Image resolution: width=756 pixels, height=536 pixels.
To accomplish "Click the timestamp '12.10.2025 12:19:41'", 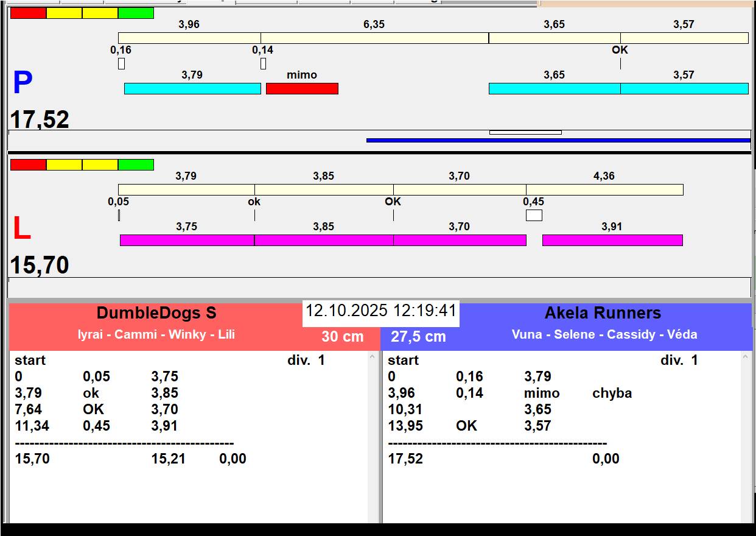I will pyautogui.click(x=380, y=311).
